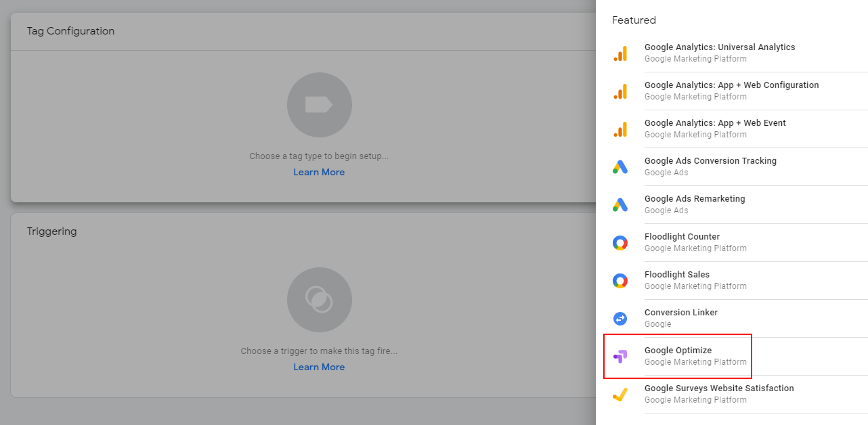
Task: Click the App + Web Event icon
Action: click(x=620, y=129)
